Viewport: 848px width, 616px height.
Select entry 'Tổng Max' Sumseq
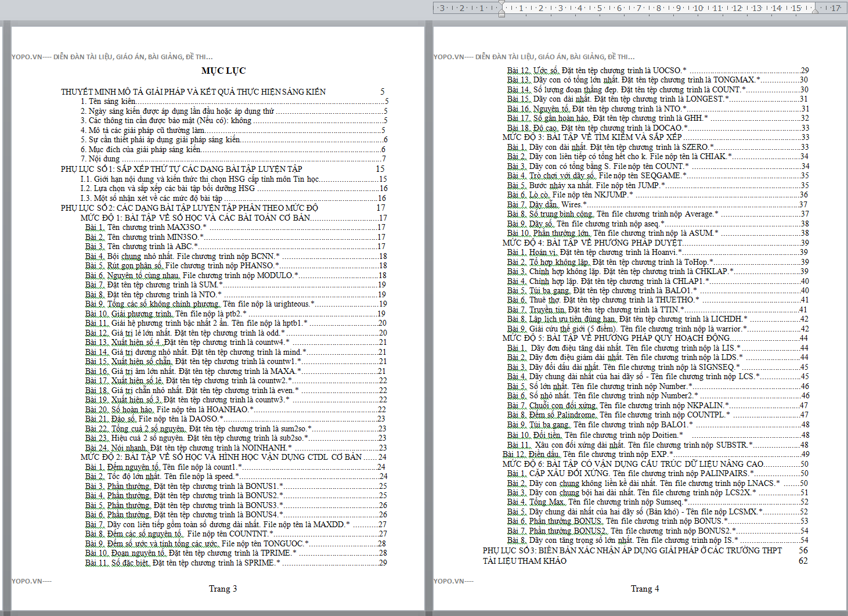click(658, 502)
